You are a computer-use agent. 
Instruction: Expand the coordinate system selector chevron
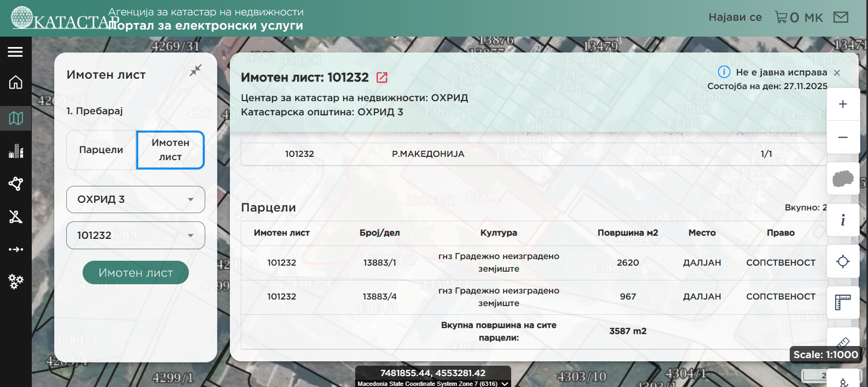pos(505,384)
